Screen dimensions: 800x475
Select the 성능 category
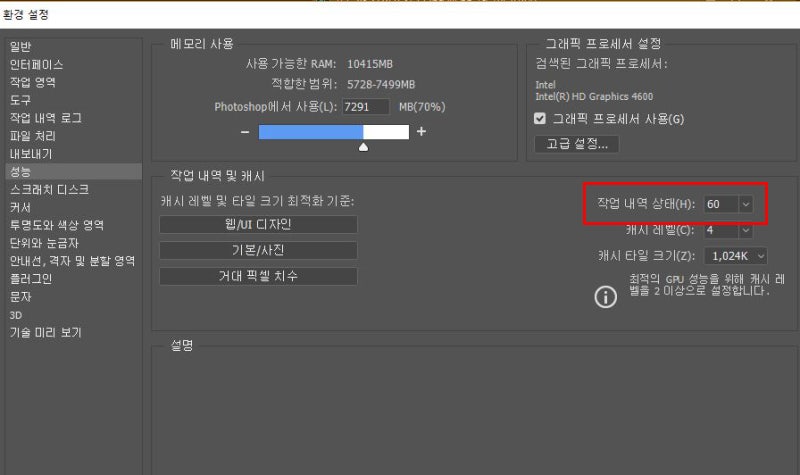click(x=73, y=171)
